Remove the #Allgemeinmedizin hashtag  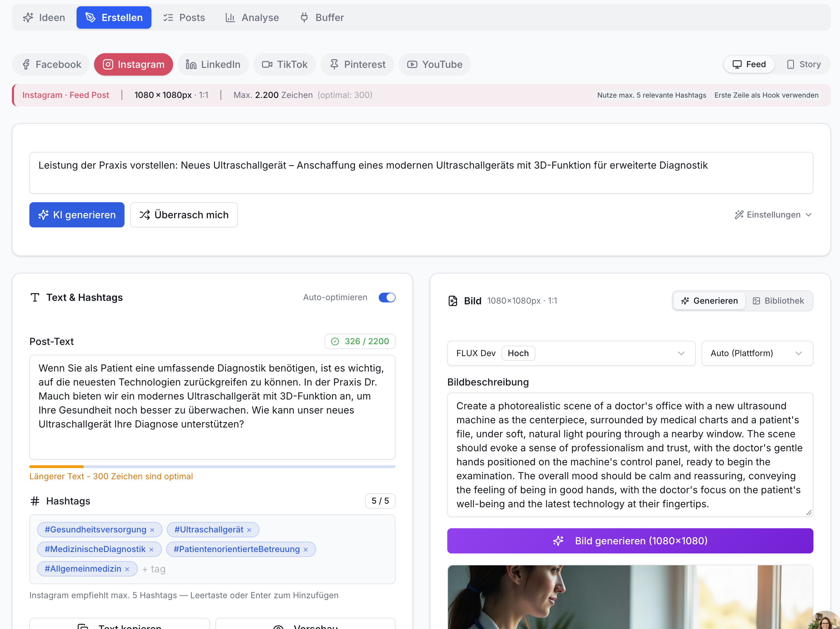[x=127, y=569]
